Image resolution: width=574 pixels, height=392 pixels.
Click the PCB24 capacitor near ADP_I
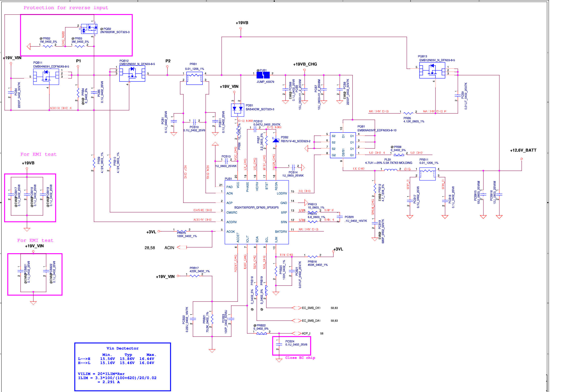[279, 344]
